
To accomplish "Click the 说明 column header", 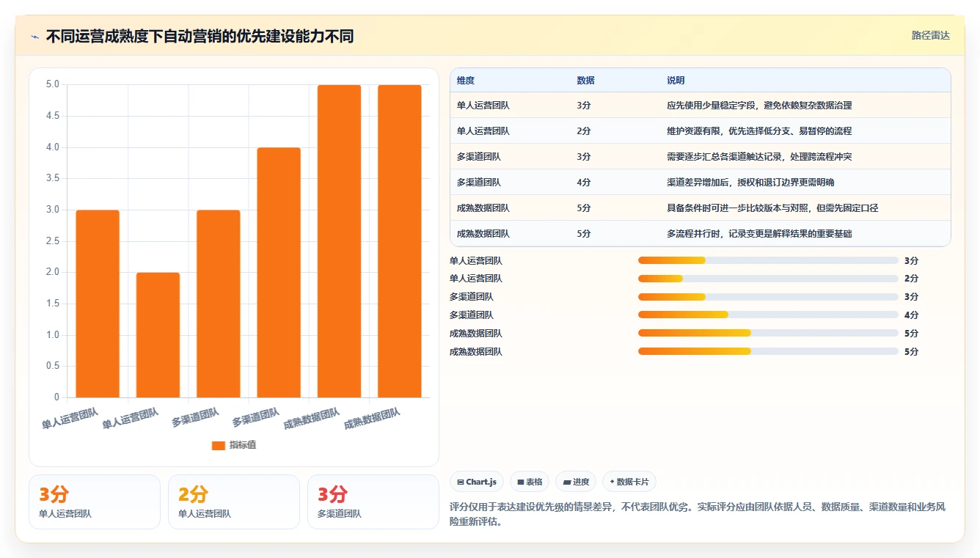I will (x=676, y=81).
